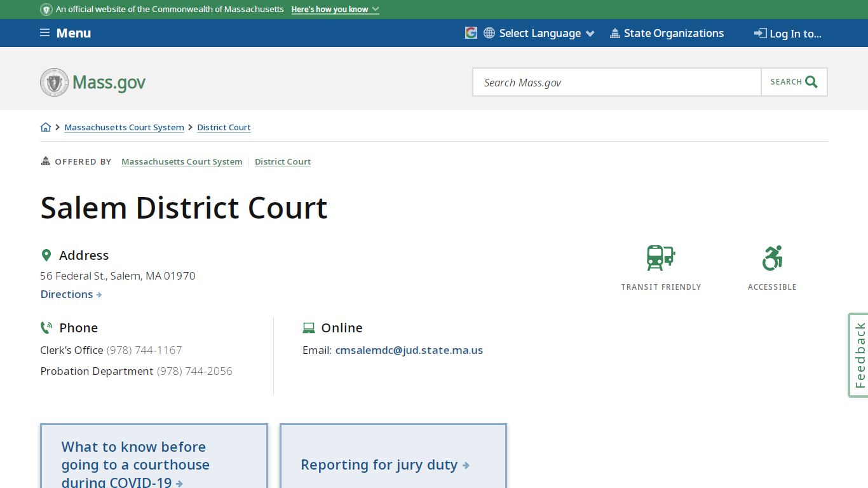
Task: Call Clerk's Office number (978) 744-1167
Action: pos(144,350)
